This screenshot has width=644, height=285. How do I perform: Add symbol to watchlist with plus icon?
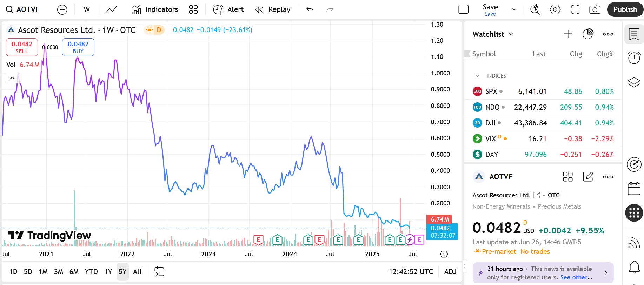(568, 34)
